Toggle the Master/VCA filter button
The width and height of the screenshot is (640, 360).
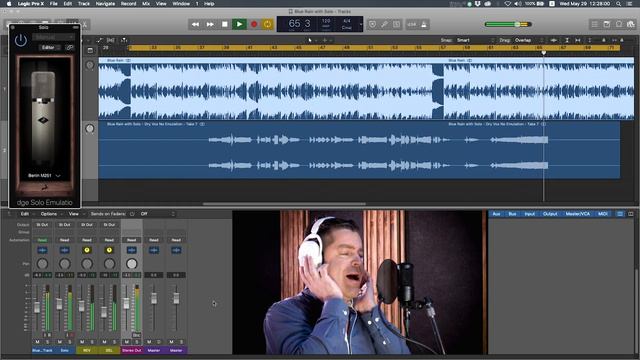pos(578,214)
